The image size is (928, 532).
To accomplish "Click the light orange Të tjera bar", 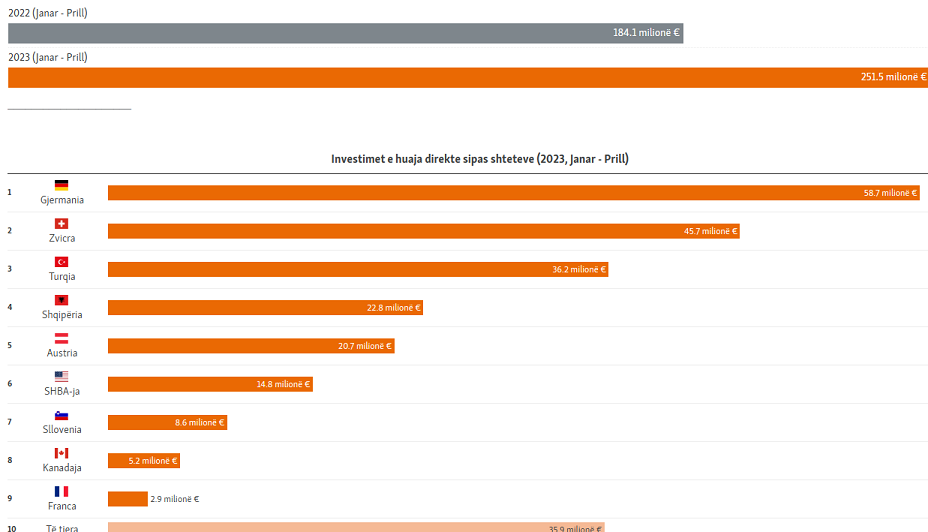I will tap(355, 526).
